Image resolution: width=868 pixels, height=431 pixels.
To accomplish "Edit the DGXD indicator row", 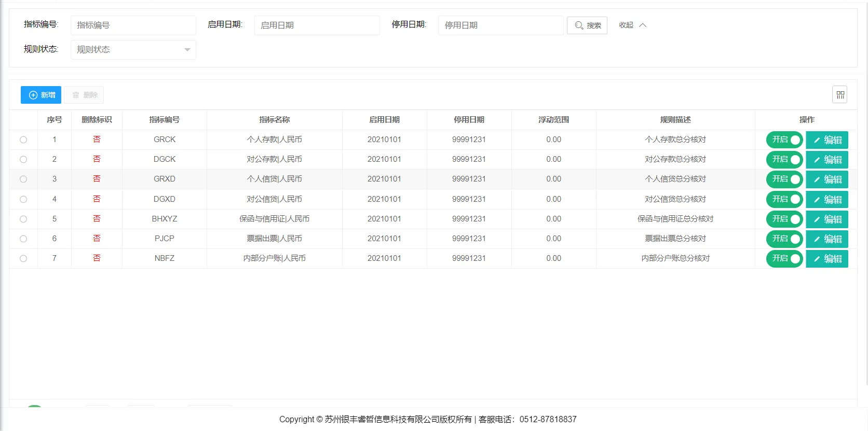I will [x=826, y=200].
